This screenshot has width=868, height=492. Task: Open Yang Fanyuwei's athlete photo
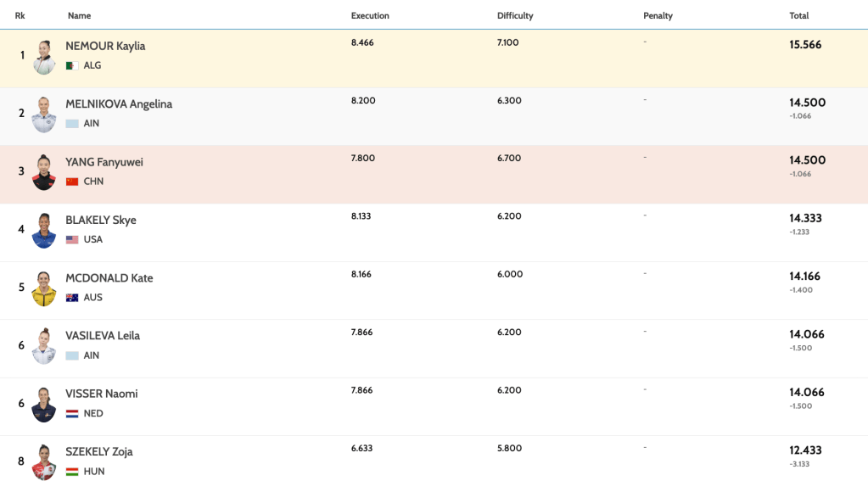[x=44, y=172]
